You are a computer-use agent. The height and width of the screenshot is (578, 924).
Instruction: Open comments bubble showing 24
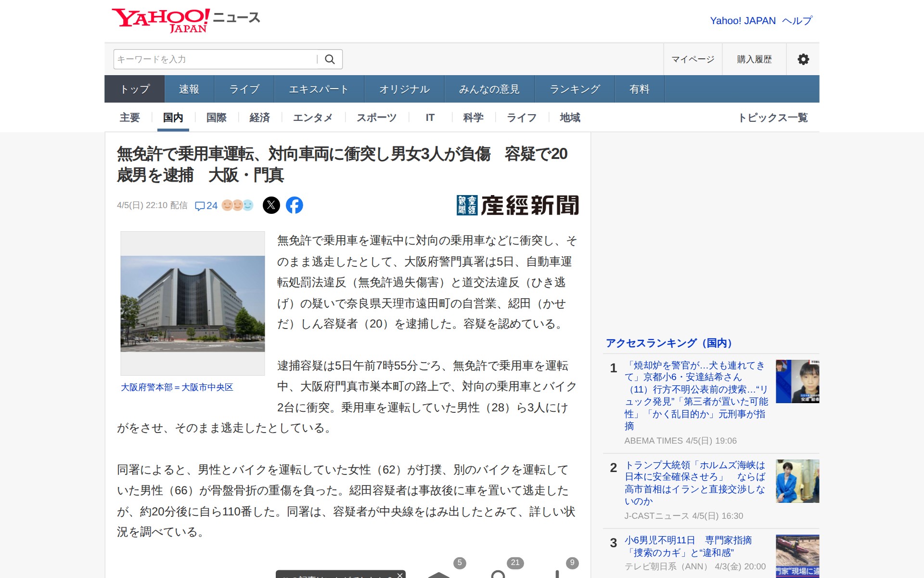click(x=206, y=206)
